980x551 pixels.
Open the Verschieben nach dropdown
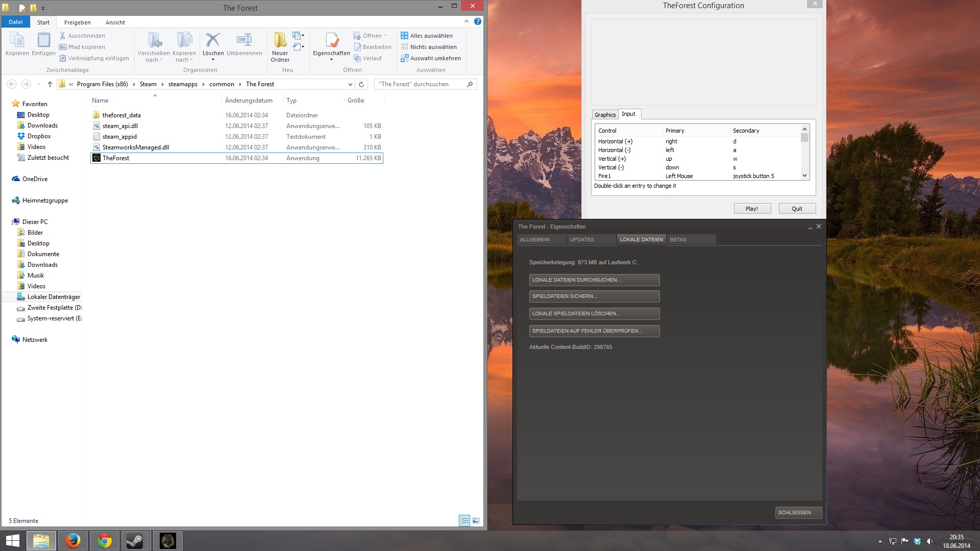coord(154,56)
